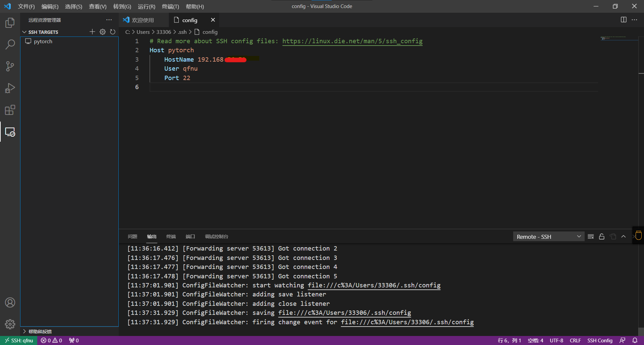The height and width of the screenshot is (345, 644).
Task: Open the 运行(R) menu
Action: coord(147,6)
